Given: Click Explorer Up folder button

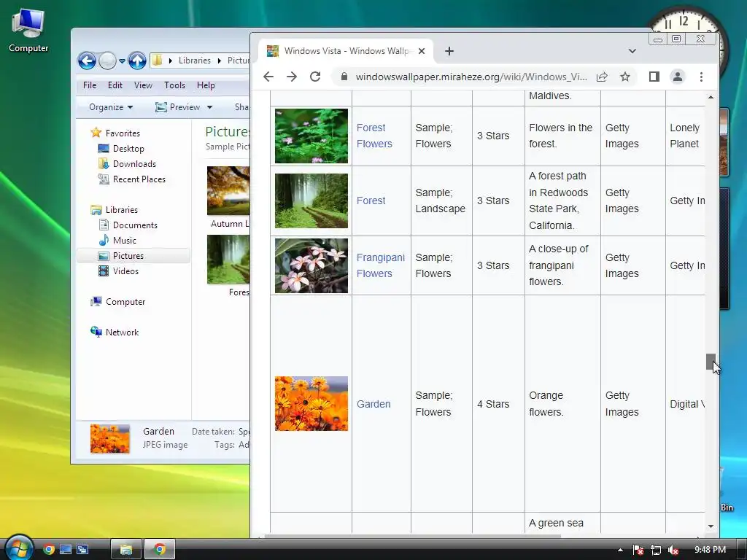Looking at the screenshot, I should 137,61.
